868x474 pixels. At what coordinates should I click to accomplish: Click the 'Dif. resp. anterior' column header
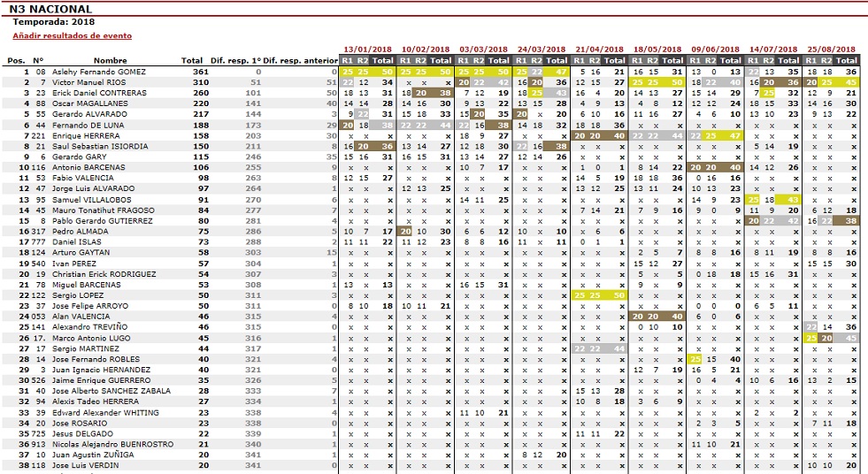(301, 61)
